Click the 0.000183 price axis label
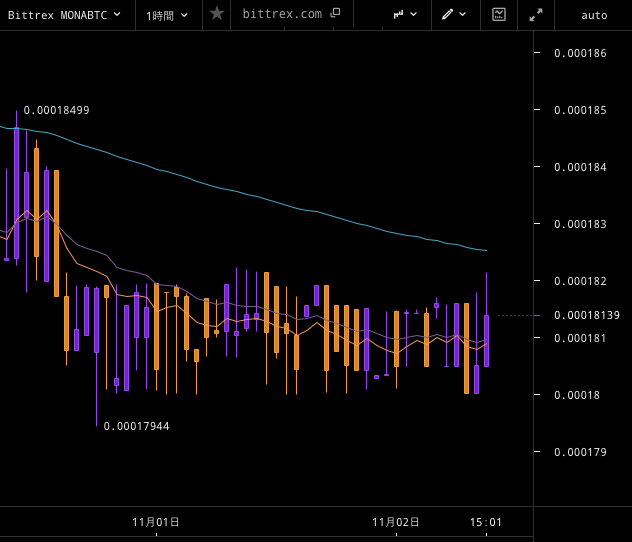 580,224
